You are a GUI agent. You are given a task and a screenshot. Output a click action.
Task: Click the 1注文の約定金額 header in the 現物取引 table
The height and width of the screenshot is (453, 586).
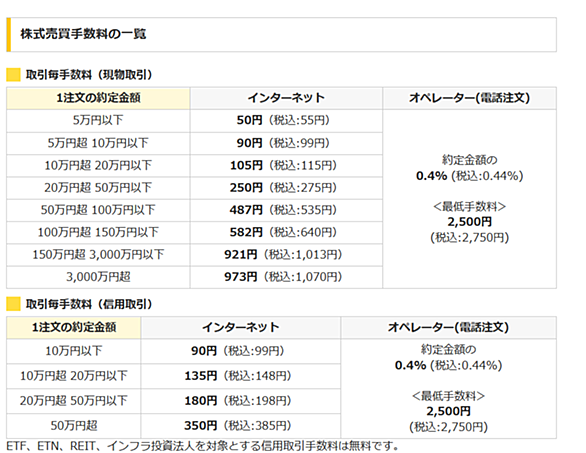(98, 98)
